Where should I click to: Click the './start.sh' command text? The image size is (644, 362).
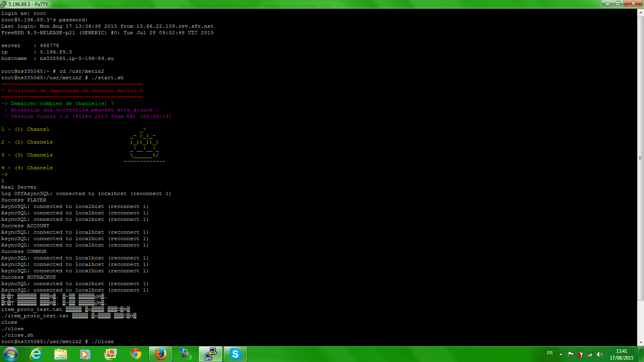click(107, 78)
